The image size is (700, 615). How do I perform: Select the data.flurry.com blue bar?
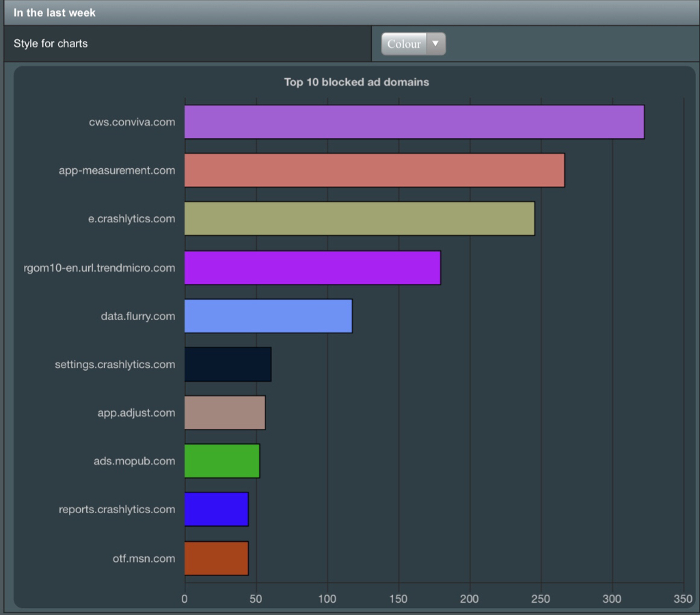pos(268,316)
